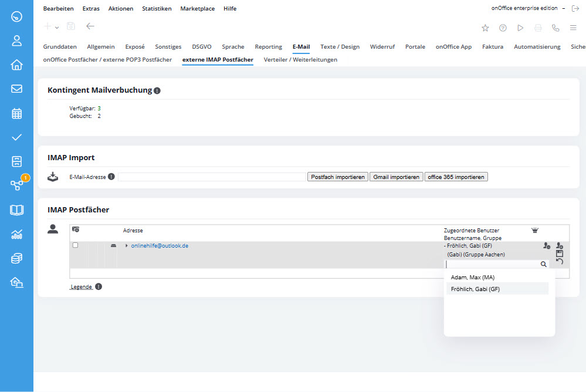Image resolution: width=586 pixels, height=392 pixels.
Task: Tick the checkbox for onlinehilfe@outlook.de mailbox
Action: point(75,245)
